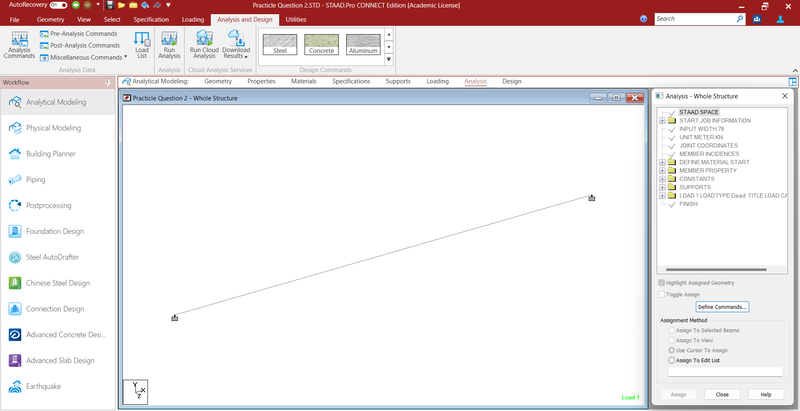Open Pre-Analysis Commands

(x=79, y=34)
